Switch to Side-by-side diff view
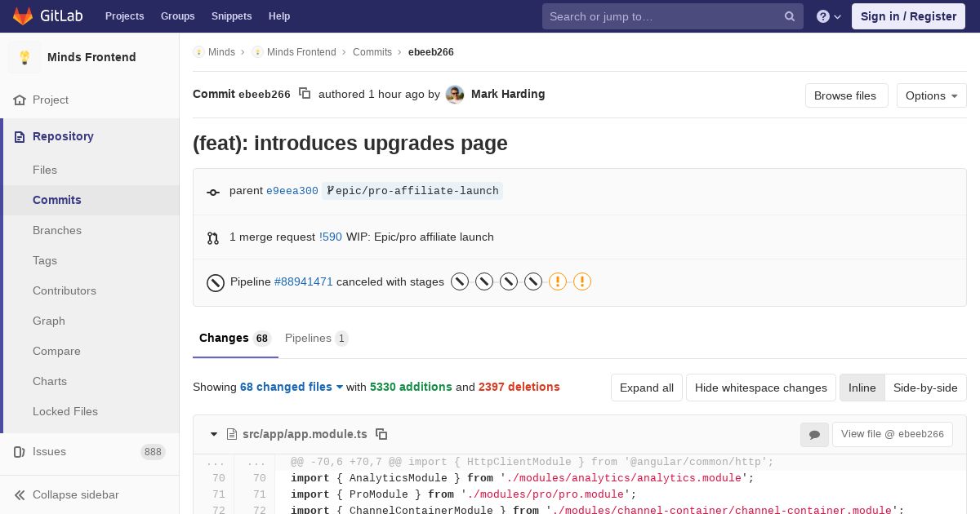The image size is (980, 514). tap(925, 388)
